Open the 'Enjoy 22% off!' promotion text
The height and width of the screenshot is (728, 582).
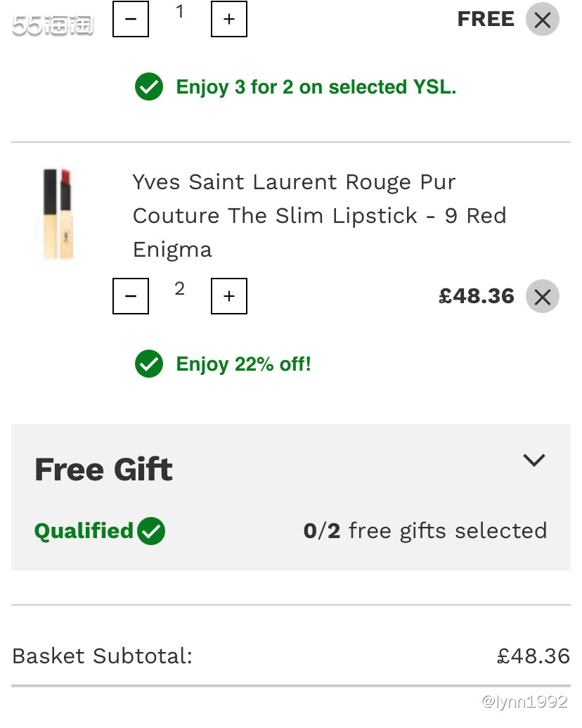coord(243,364)
